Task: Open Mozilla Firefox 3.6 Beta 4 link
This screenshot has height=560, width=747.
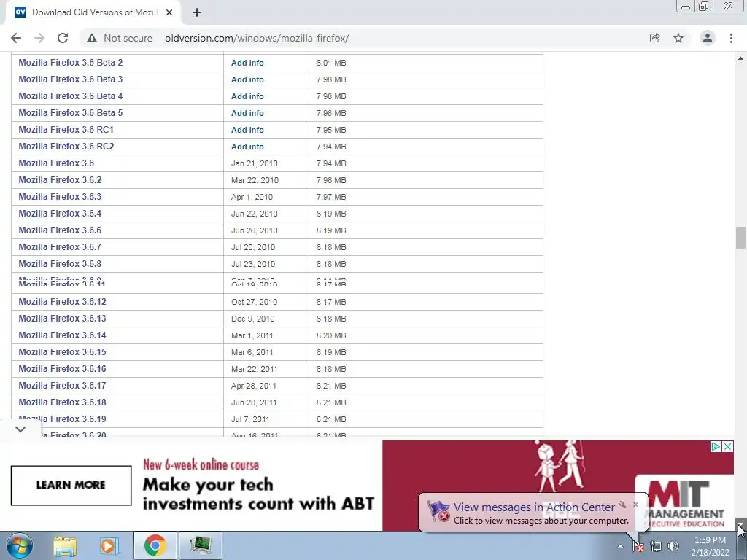Action: (71, 96)
